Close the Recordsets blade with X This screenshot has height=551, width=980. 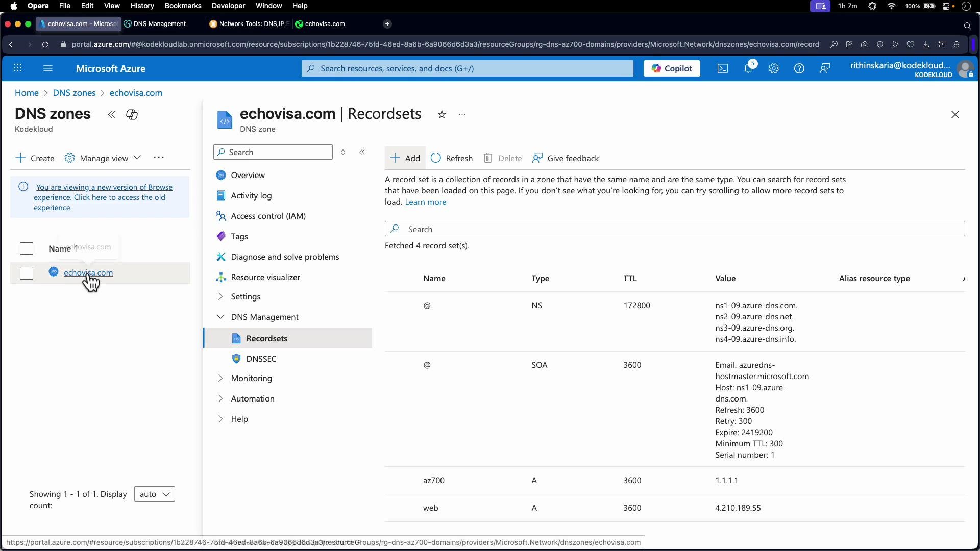click(x=955, y=114)
